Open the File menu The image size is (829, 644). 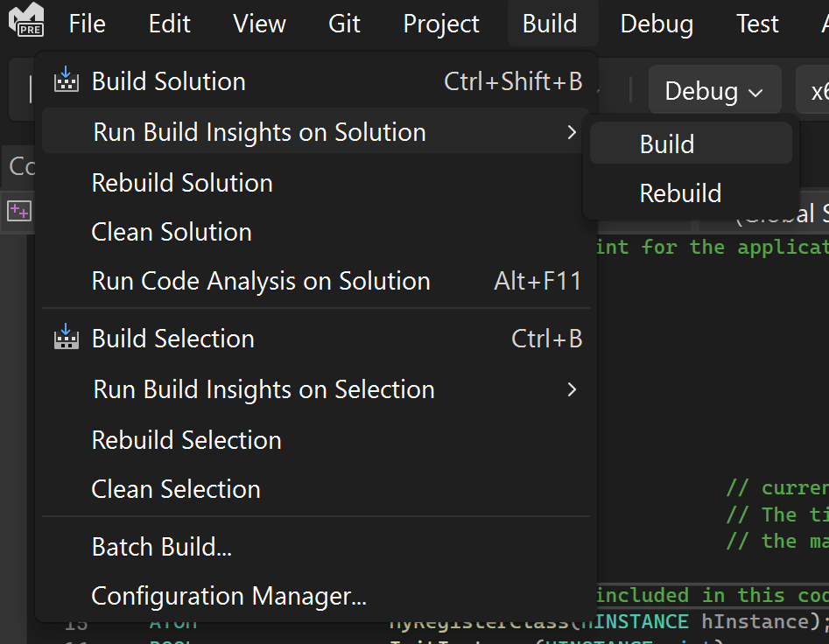[87, 24]
